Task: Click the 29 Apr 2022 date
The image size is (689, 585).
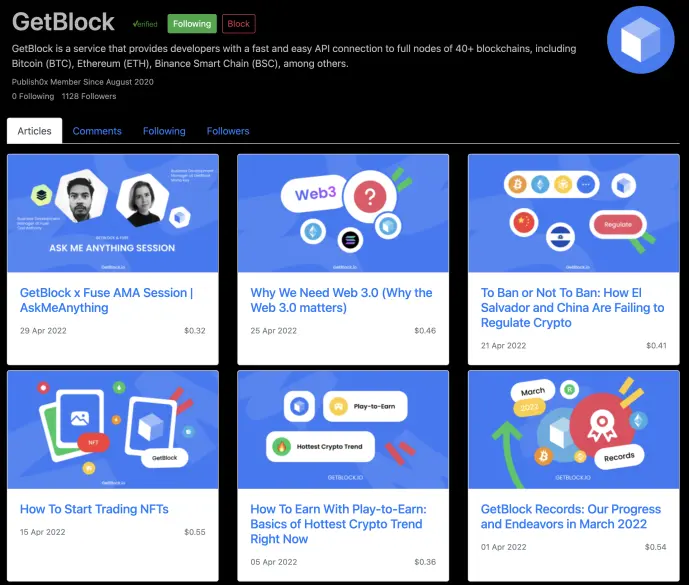Action: (43, 331)
